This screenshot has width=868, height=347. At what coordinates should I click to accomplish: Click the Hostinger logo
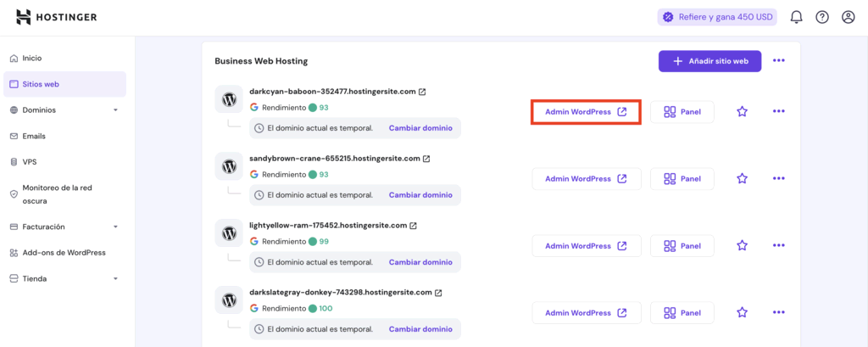tap(57, 17)
